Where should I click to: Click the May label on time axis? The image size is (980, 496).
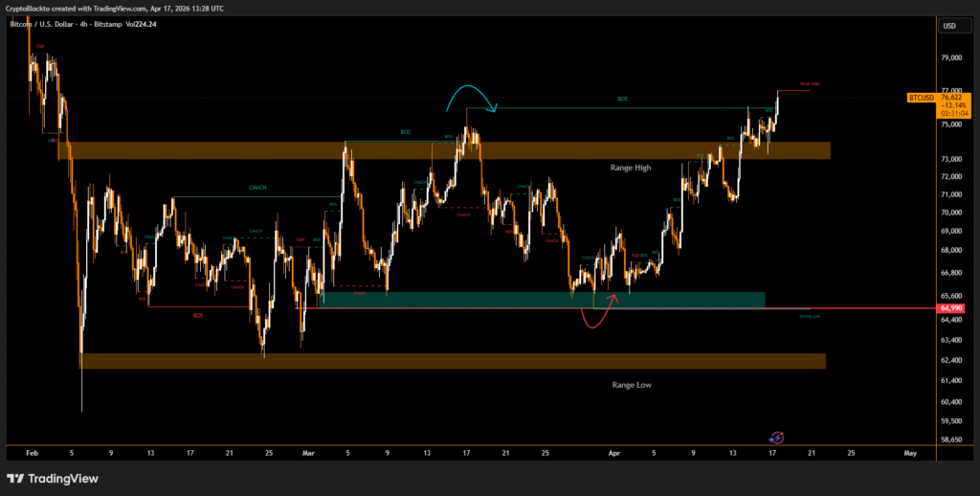pyautogui.click(x=910, y=451)
